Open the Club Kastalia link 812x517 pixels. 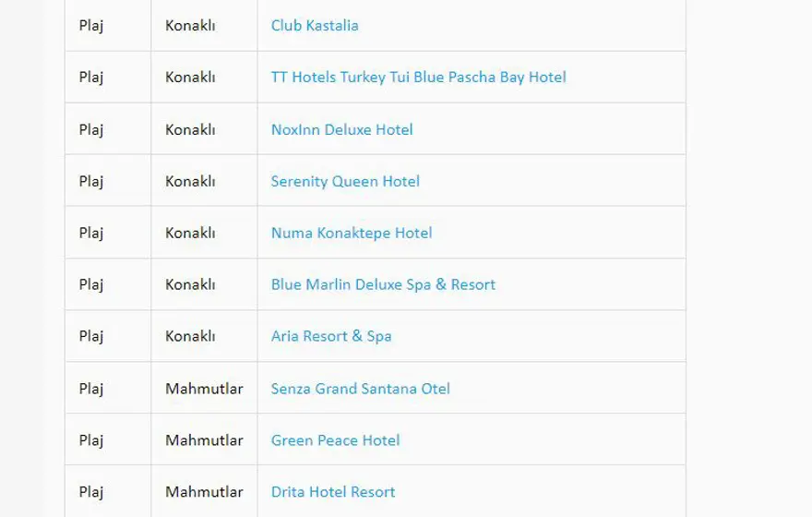point(315,26)
